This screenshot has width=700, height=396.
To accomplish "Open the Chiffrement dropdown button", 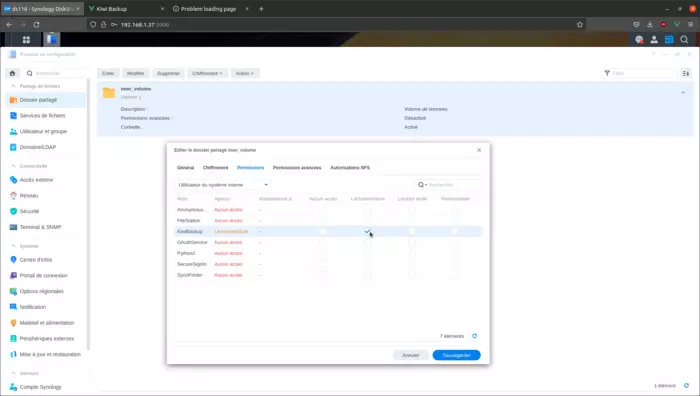I will click(x=207, y=73).
